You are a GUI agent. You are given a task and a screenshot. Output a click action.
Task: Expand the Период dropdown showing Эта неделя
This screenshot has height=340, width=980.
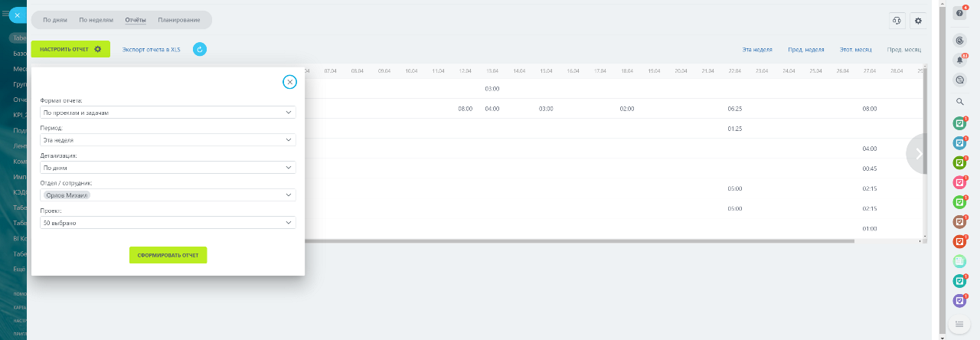(x=168, y=140)
